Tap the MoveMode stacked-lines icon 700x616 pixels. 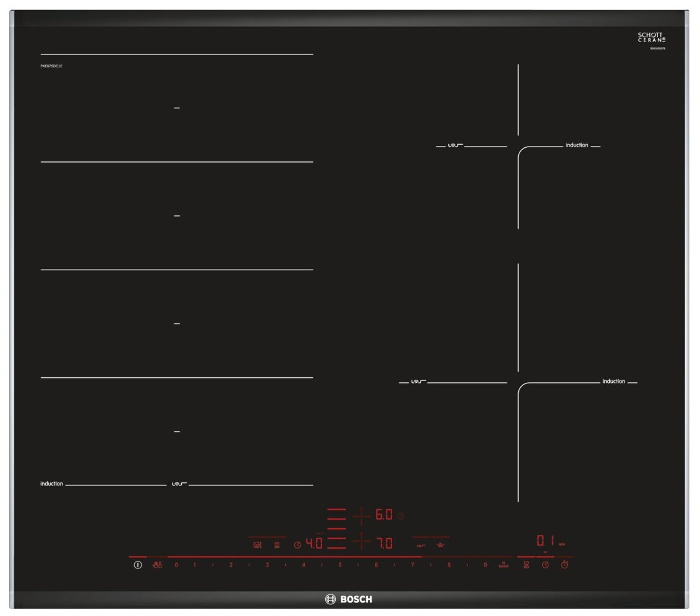click(276, 545)
